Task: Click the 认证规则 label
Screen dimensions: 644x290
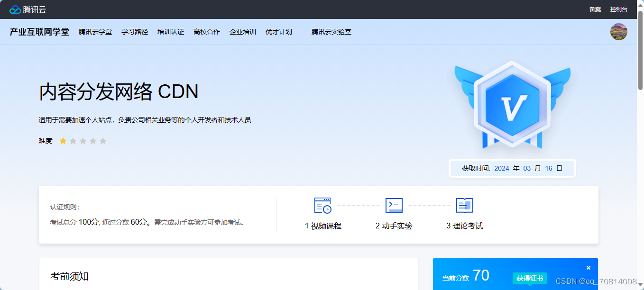Action: click(x=65, y=207)
